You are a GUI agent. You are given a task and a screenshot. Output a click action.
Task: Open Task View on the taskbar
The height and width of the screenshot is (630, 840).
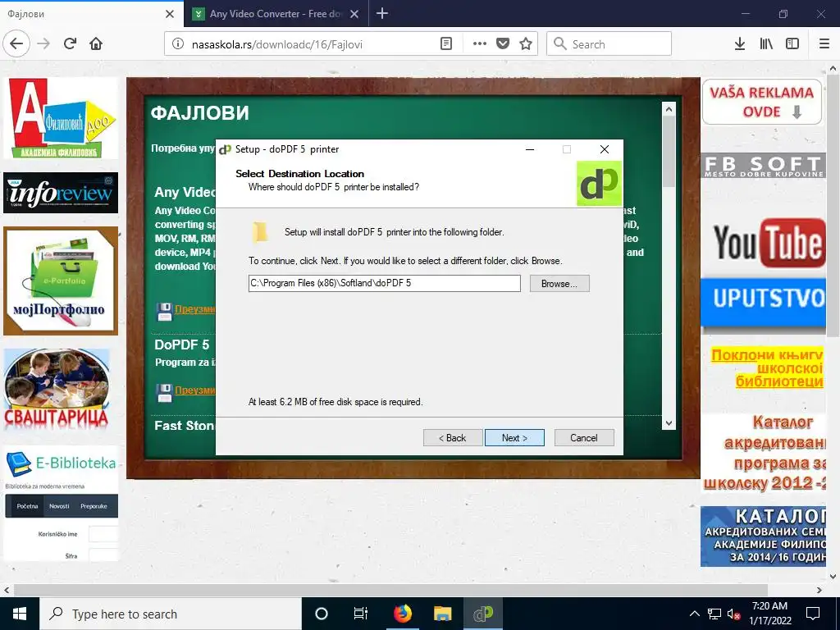point(361,614)
